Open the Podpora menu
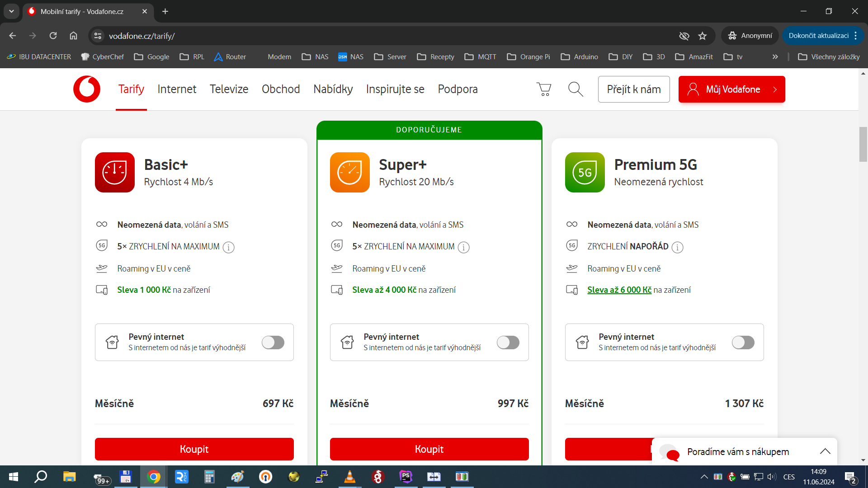Screen dimensions: 868x488 (458, 89)
